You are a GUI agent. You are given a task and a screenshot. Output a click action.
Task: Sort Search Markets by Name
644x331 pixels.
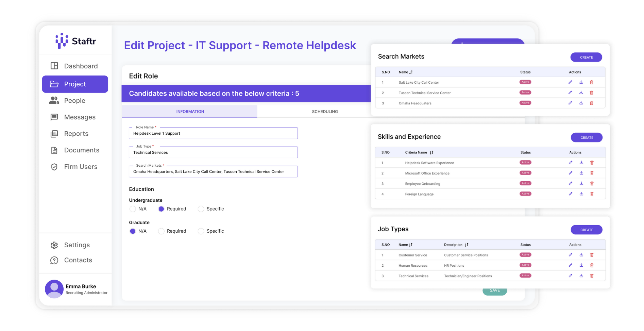pos(411,72)
